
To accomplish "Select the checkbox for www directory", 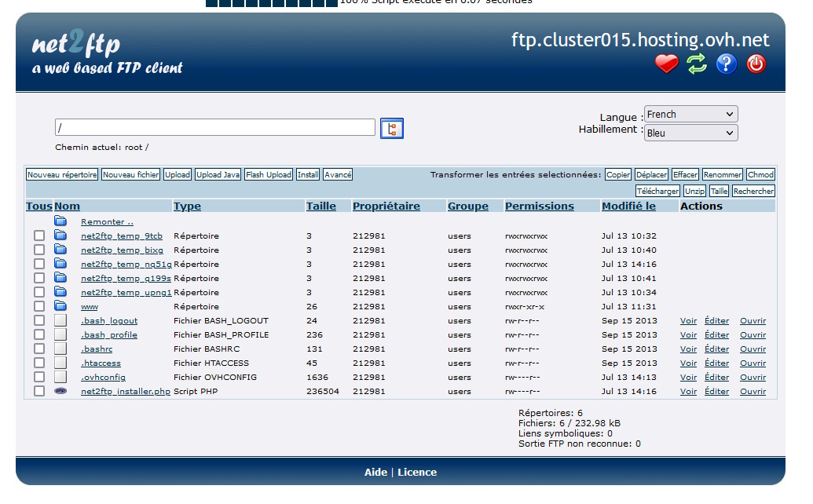I will (x=39, y=306).
